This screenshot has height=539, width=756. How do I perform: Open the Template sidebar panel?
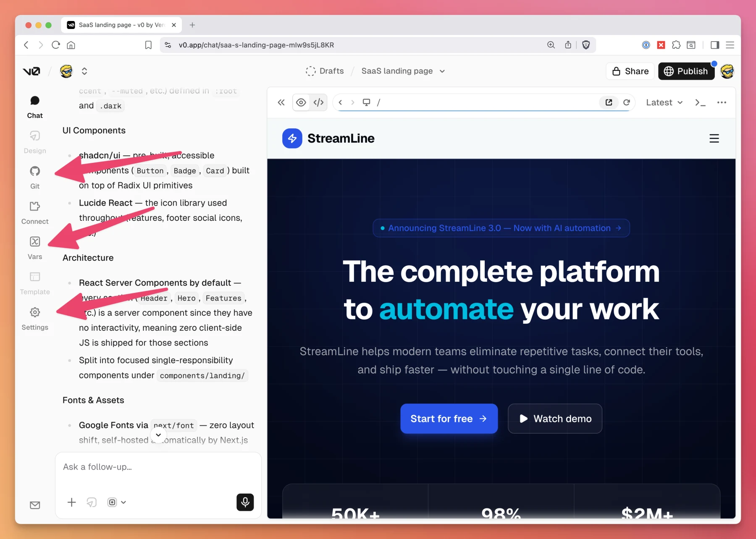35,283
